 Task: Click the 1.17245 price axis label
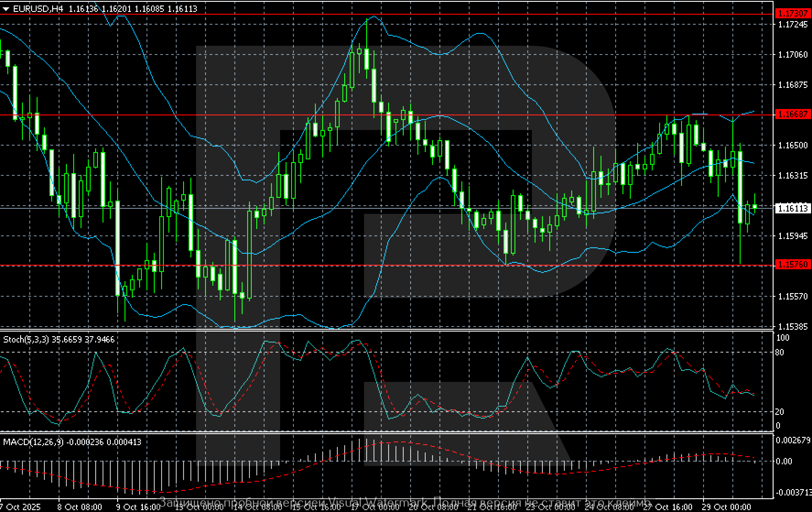tap(793, 24)
